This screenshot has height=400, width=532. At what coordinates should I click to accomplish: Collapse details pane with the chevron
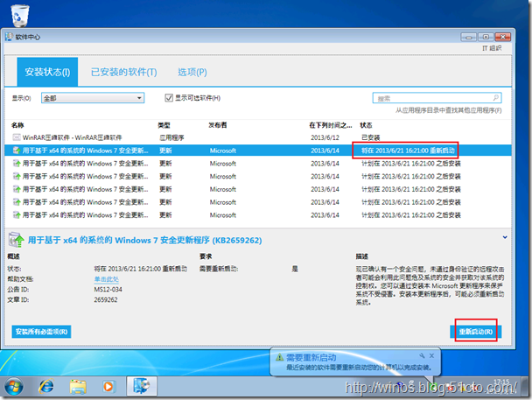[x=505, y=237]
